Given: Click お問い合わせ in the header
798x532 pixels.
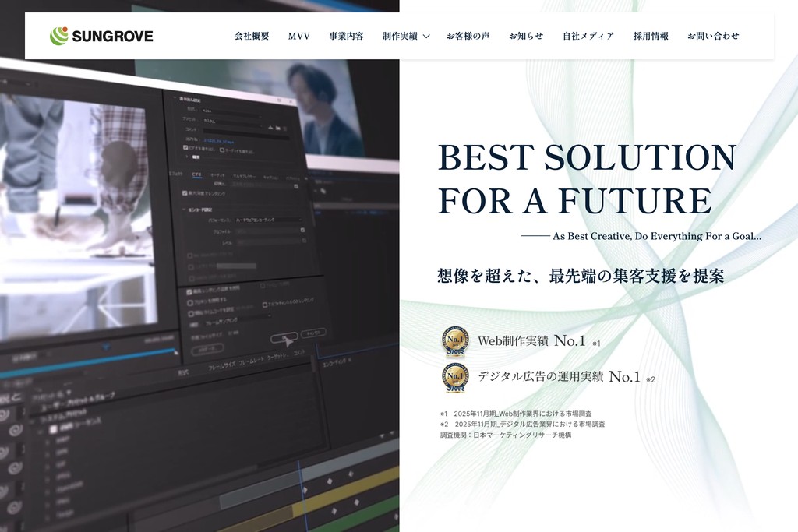Looking at the screenshot, I should tap(713, 36).
